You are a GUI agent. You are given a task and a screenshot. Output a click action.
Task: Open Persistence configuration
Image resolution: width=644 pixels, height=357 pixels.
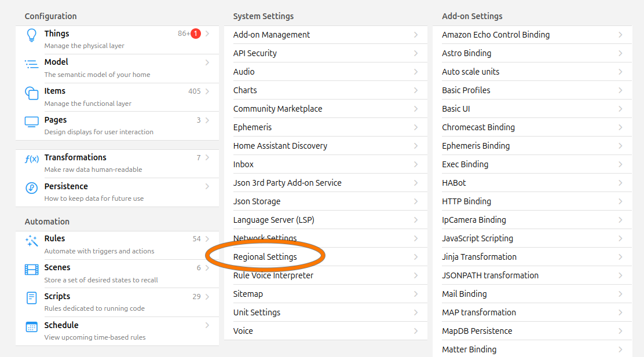(x=117, y=192)
